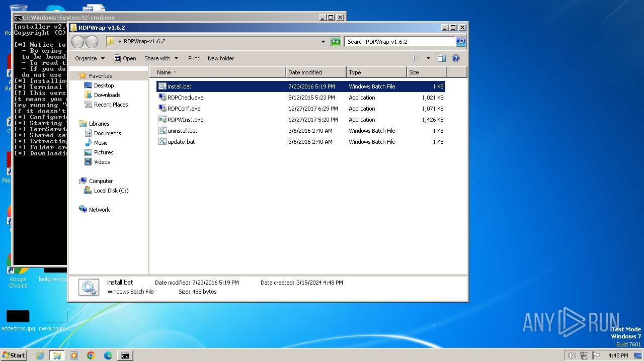Image resolution: width=644 pixels, height=362 pixels.
Task: Expand view options dropdown arrow
Action: pyautogui.click(x=428, y=58)
